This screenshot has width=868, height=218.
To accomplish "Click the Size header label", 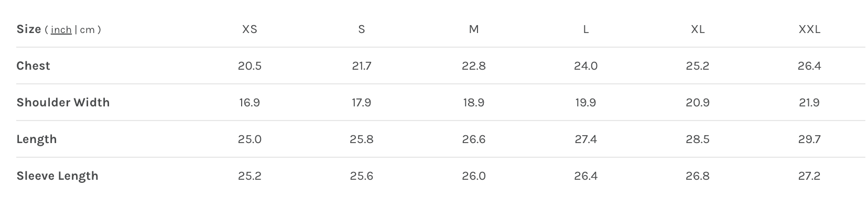I will click(x=29, y=29).
